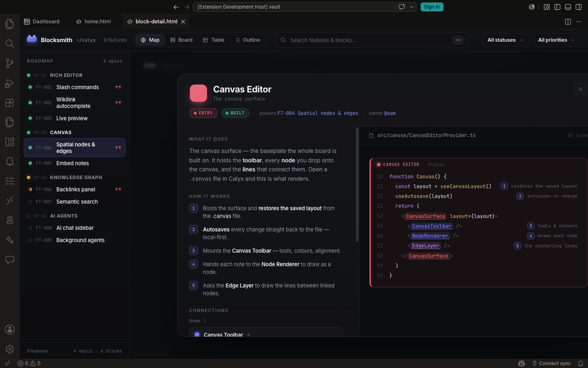
Task: Click the Search features & blocks field
Action: [x=372, y=40]
